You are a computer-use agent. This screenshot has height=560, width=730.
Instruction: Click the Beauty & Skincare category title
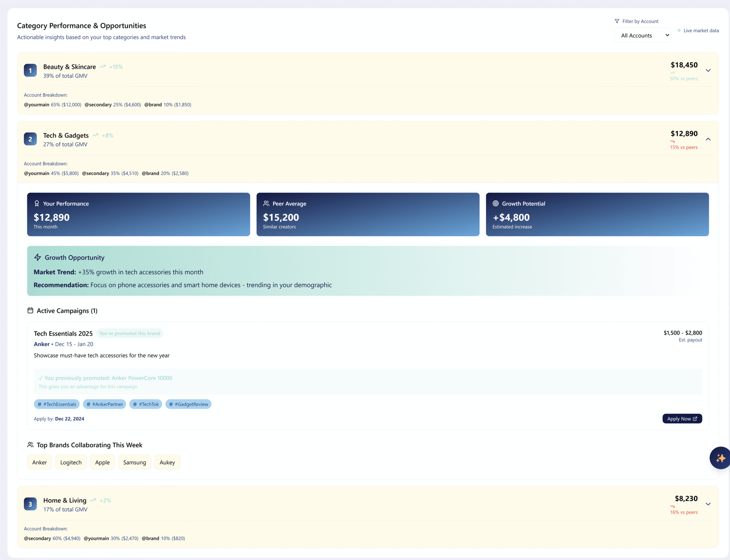tap(69, 67)
